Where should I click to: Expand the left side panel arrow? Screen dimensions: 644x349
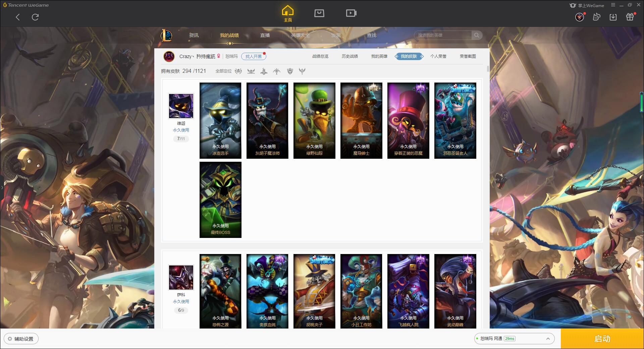click(2, 187)
